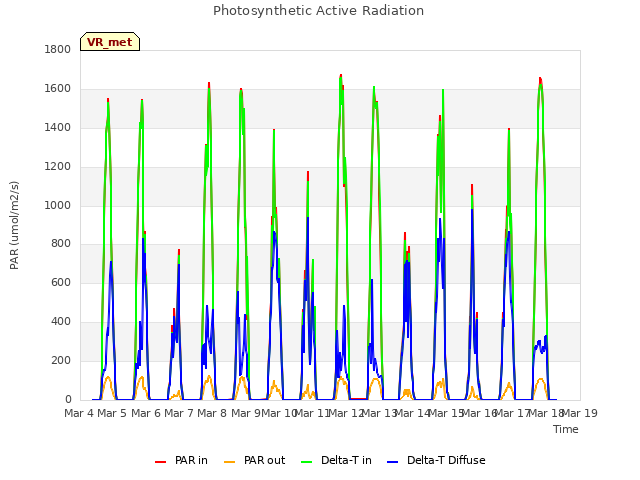Image resolution: width=640 pixels, height=480 pixels.
Task: Click the Mar 12 x-axis tick label
Action: click(x=346, y=413)
